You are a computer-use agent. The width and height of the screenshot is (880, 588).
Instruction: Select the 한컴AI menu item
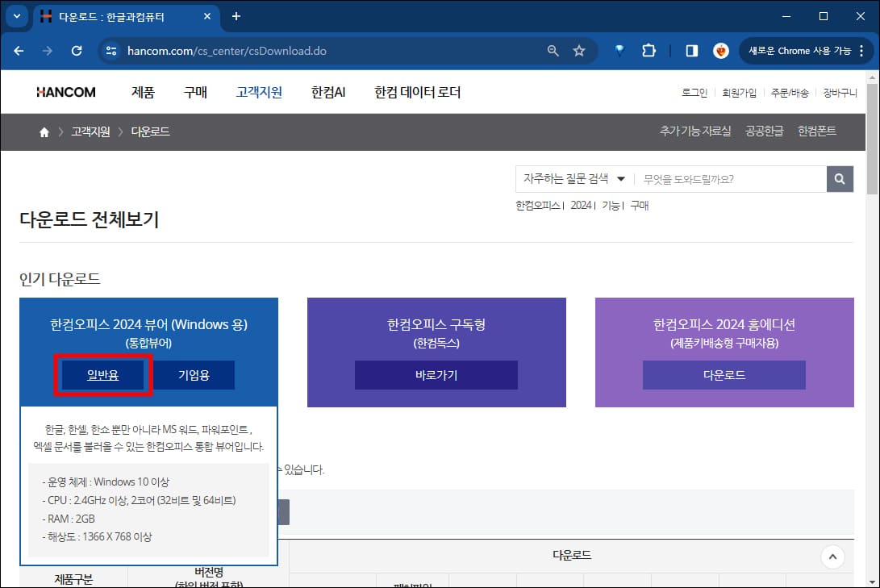(x=327, y=92)
